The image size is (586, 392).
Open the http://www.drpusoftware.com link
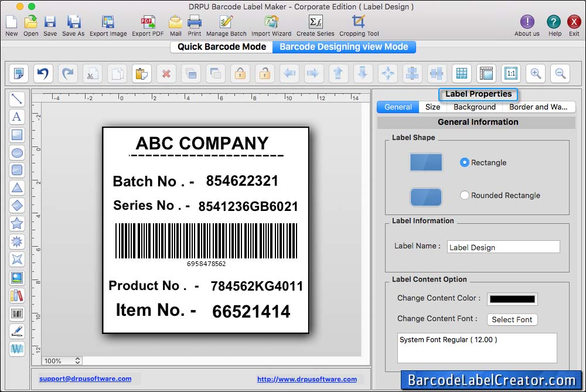307,379
